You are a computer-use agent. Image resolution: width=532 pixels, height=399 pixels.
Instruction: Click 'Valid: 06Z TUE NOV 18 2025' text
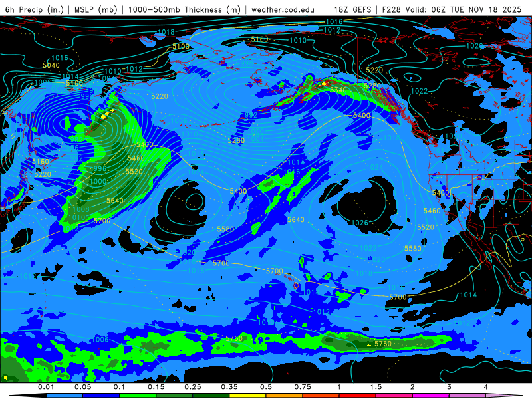pos(463,9)
